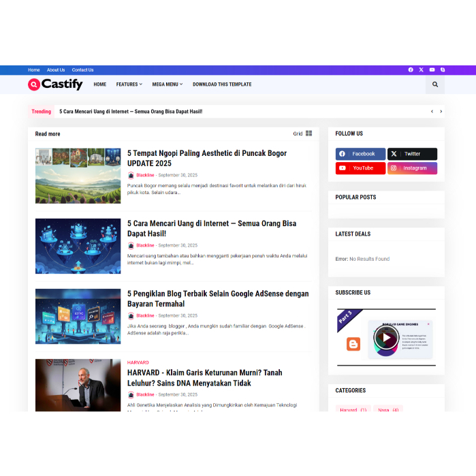Click Blogger icon in subscribe video
476x476 pixels.
coord(353,344)
